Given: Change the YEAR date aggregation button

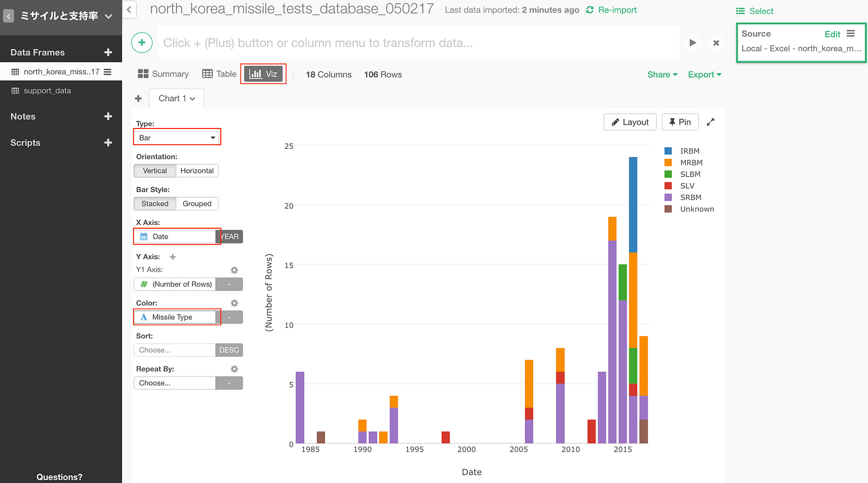Looking at the screenshot, I should (x=229, y=236).
